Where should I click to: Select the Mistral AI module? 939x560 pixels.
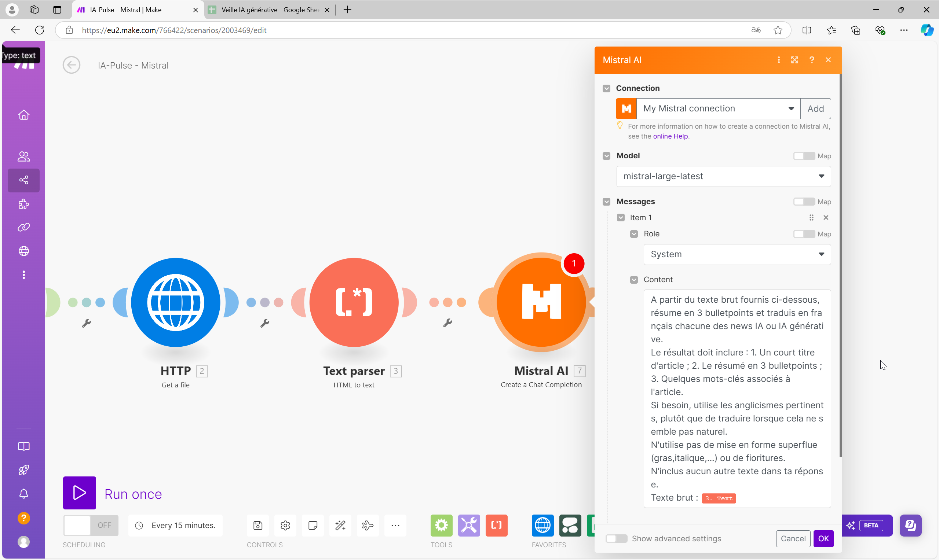coord(541,302)
